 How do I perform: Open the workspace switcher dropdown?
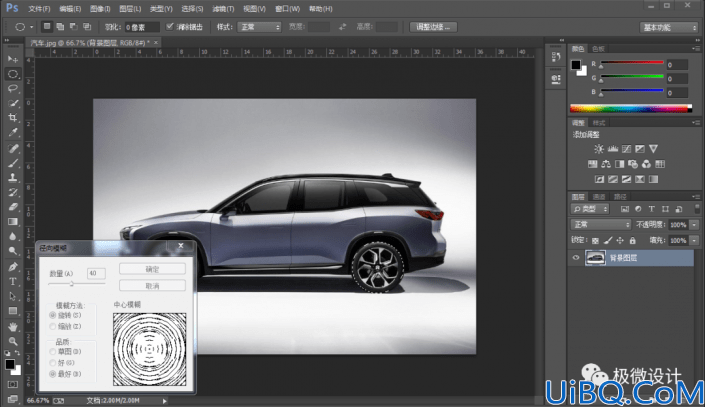tap(669, 27)
